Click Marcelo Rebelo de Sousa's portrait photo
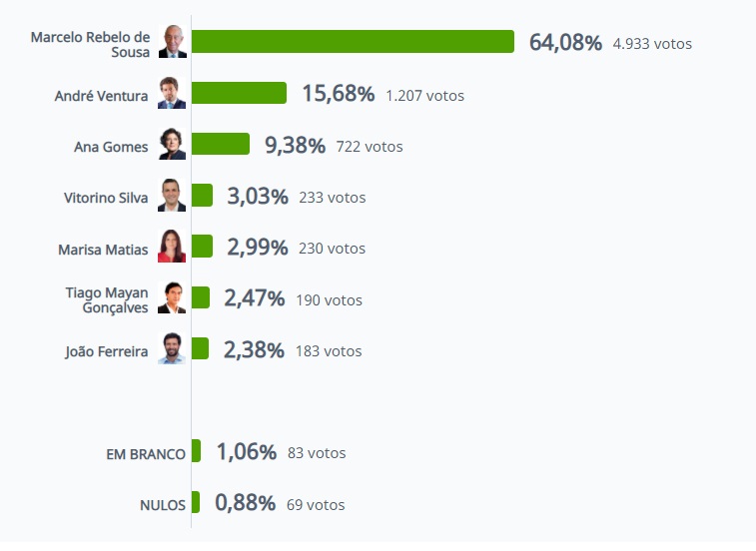The height and width of the screenshot is (551, 756). pos(172,43)
